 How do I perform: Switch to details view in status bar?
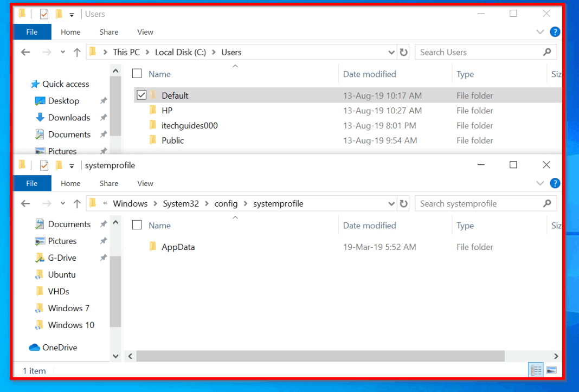(537, 371)
